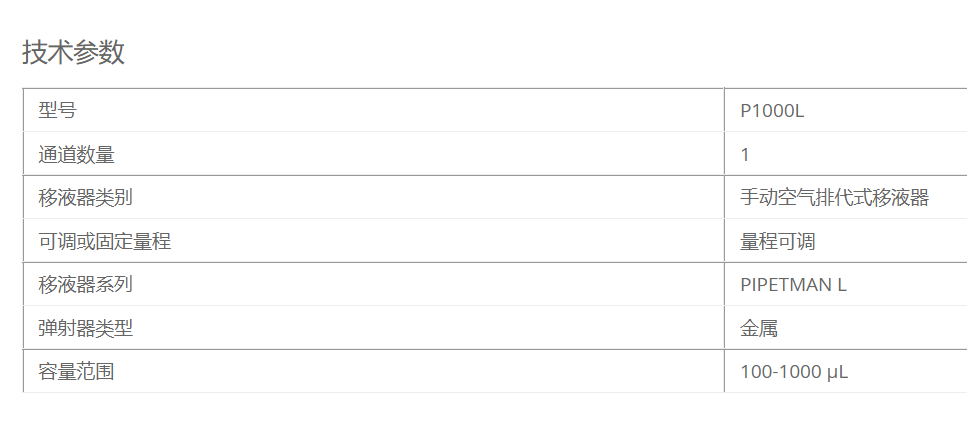Select the 型号 row label

tap(57, 110)
